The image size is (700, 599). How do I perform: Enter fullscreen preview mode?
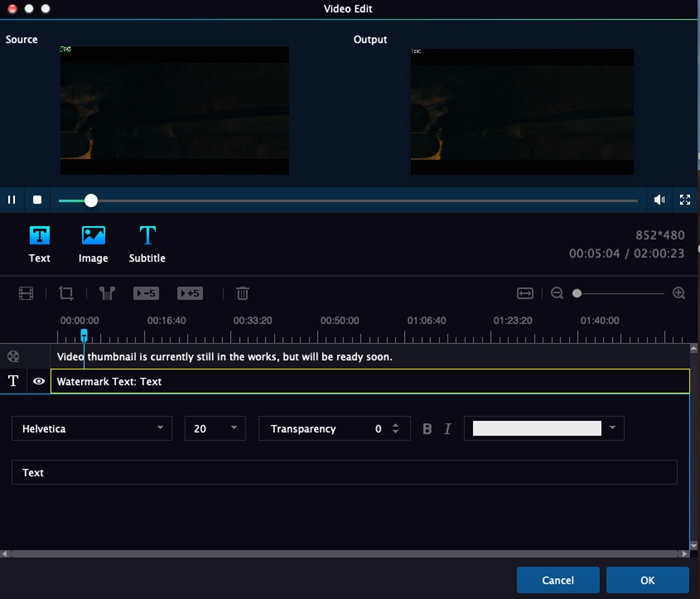685,200
